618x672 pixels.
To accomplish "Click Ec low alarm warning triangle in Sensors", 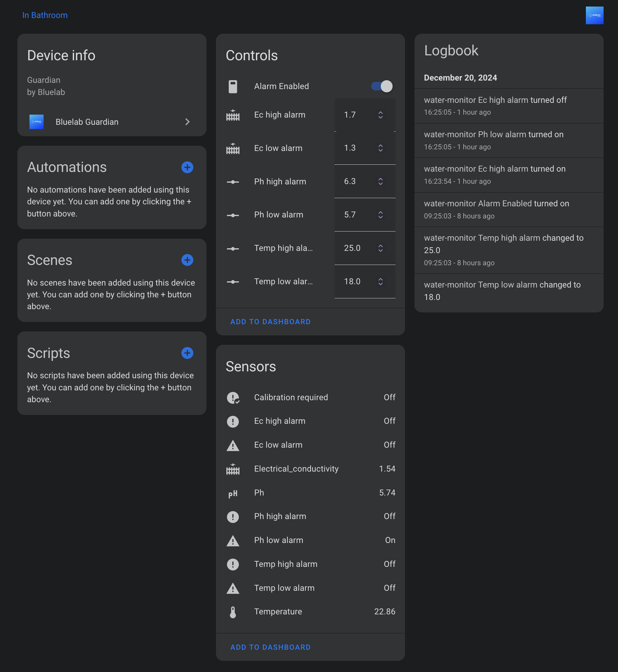I will (233, 445).
